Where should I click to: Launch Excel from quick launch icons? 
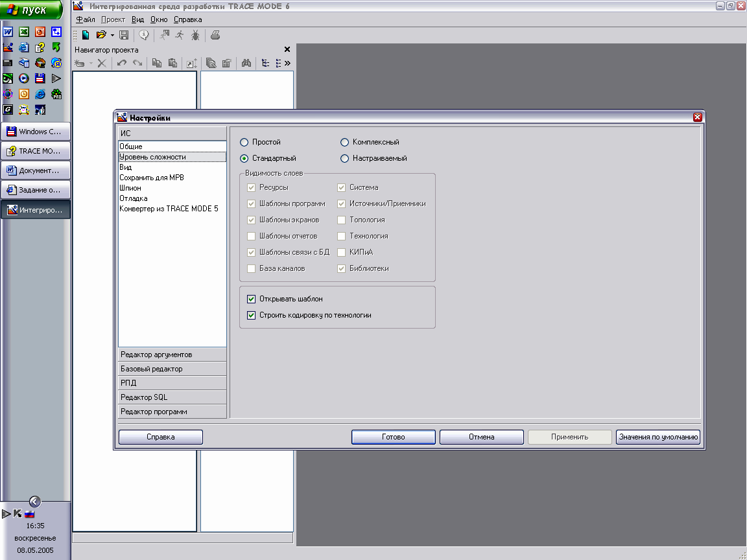point(24,32)
